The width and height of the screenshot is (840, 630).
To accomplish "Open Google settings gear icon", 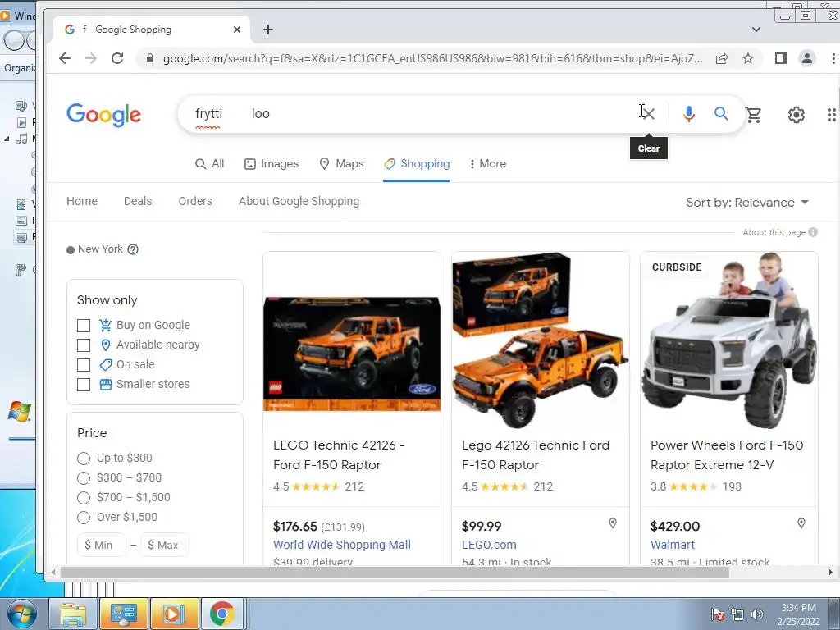I will pos(796,115).
